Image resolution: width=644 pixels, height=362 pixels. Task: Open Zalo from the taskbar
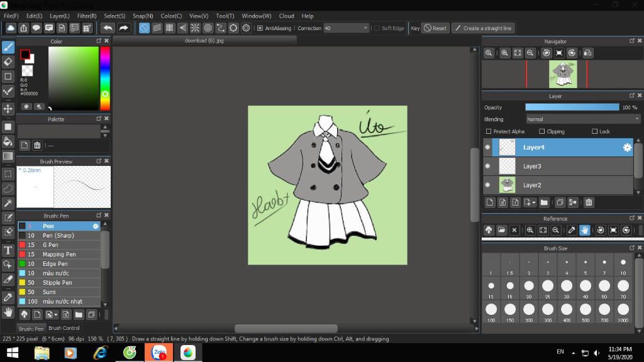[159, 353]
